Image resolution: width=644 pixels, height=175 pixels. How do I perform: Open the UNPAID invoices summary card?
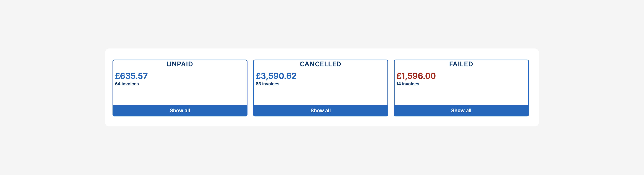(180, 88)
